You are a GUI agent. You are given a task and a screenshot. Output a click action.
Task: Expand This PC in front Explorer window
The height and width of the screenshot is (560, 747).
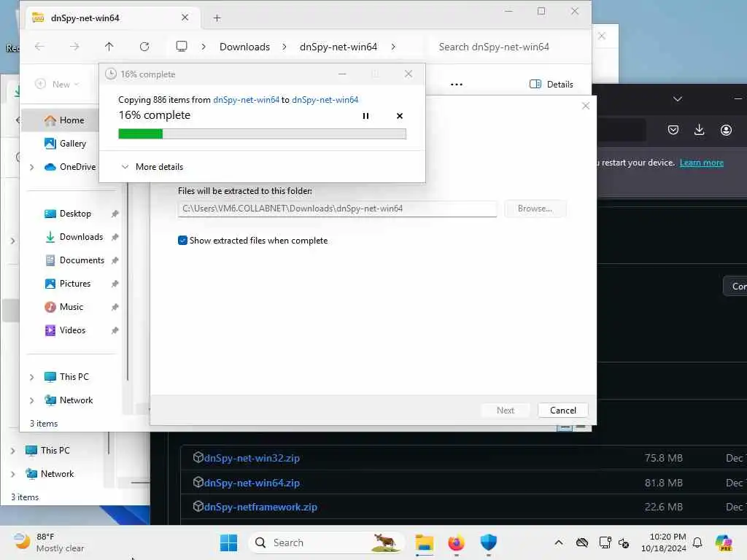[x=32, y=377]
